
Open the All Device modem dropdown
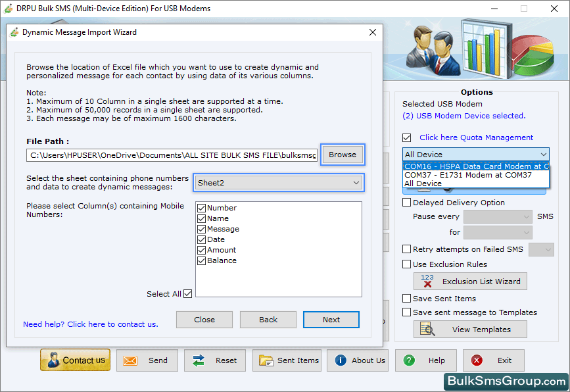coord(476,155)
